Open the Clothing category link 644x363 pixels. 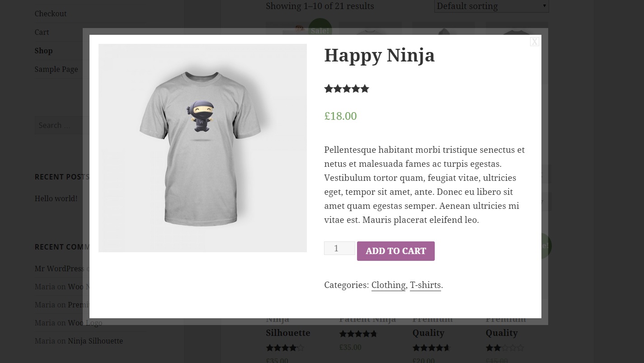388,285
